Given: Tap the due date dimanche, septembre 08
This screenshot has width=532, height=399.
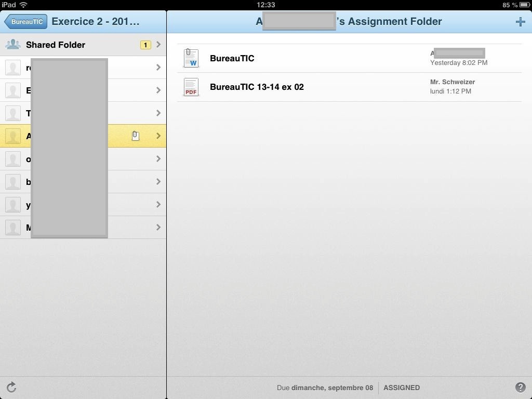Looking at the screenshot, I should pos(332,388).
